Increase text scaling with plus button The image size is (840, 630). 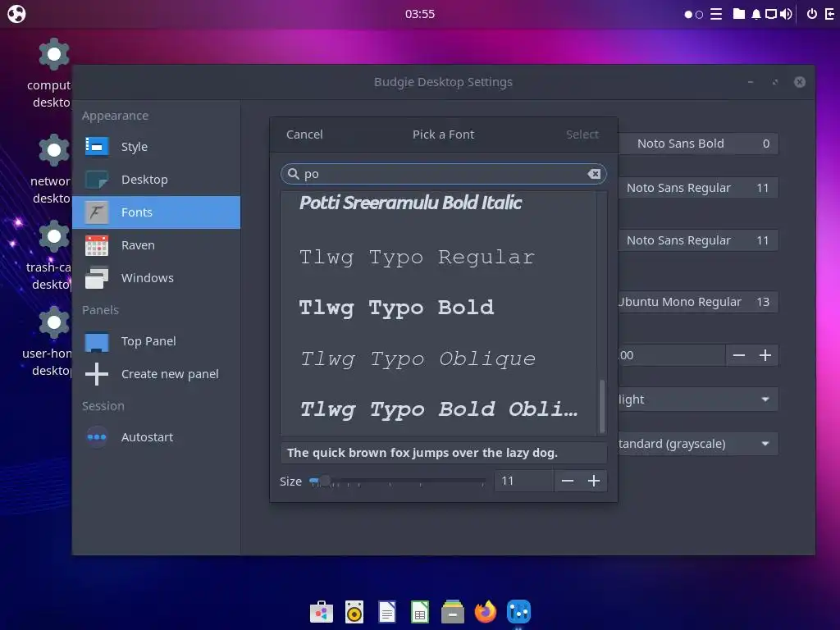765,355
